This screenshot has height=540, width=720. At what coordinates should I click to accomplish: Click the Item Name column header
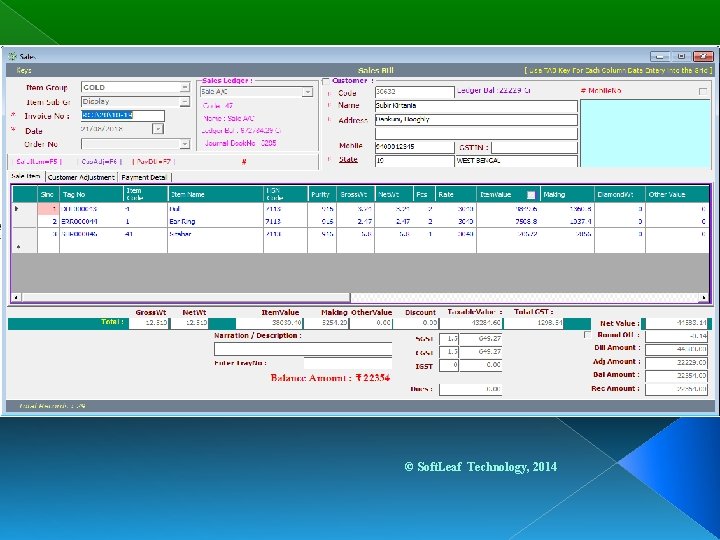tap(215, 194)
